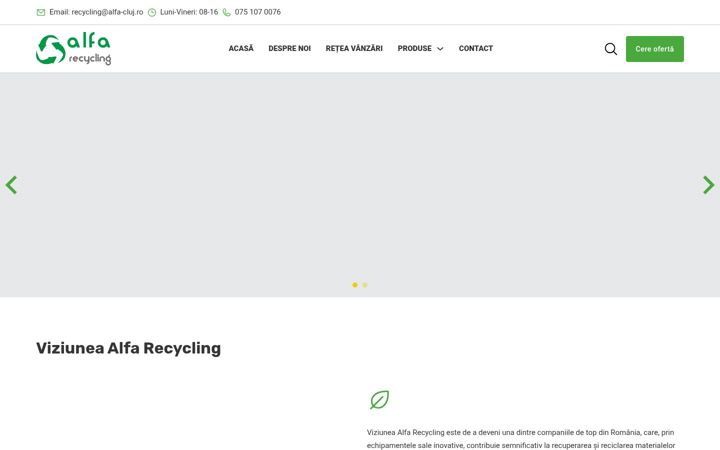Viewport: 720px width, 450px height.
Task: Open the Contact menu item
Action: [x=476, y=48]
